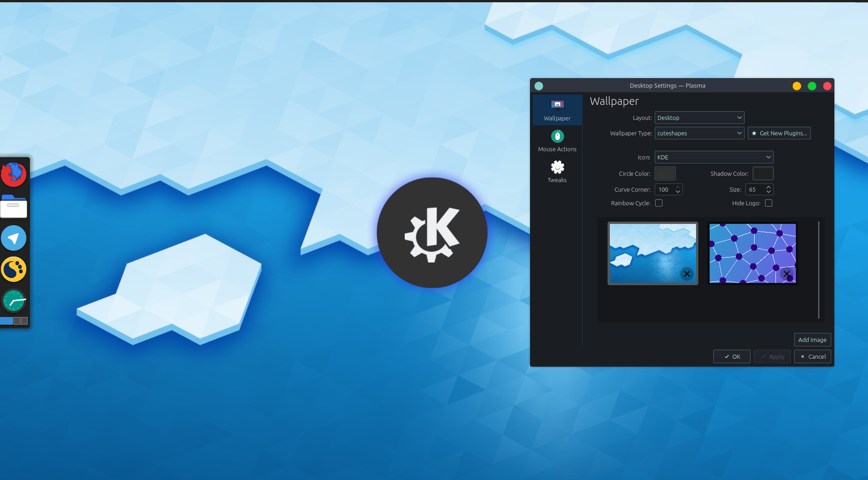This screenshot has height=480, width=868.
Task: Tick the Hide Logo checkbox
Action: click(769, 203)
